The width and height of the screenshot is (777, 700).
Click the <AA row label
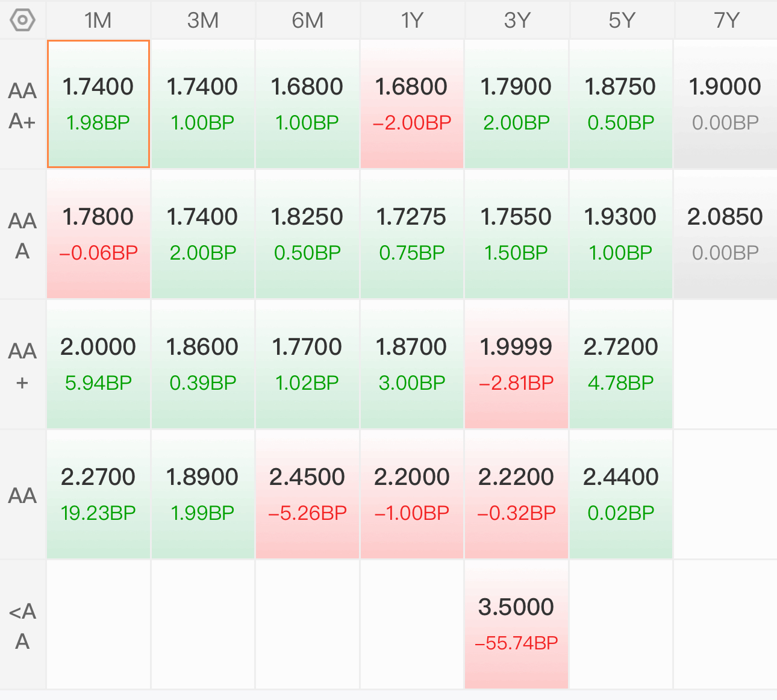[x=23, y=626]
